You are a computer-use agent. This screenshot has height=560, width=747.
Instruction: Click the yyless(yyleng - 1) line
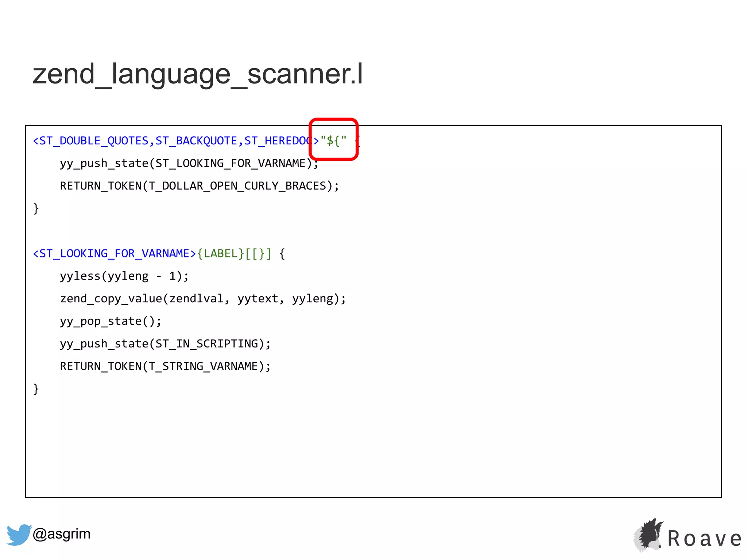click(124, 276)
